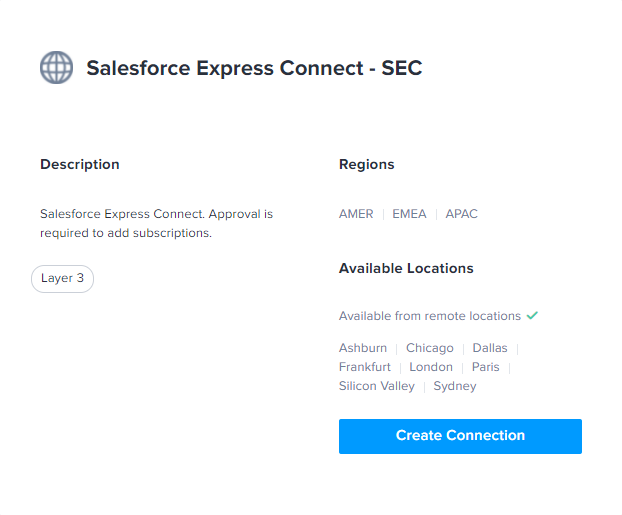Click the Available from remote locations text
Viewport: 622px width, 515px height.
[430, 316]
